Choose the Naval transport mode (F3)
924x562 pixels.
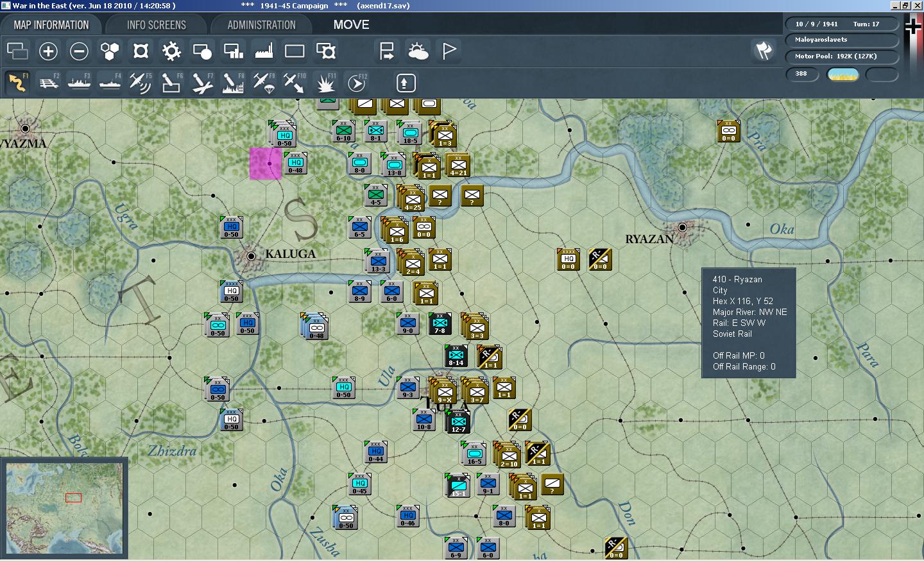(x=79, y=83)
